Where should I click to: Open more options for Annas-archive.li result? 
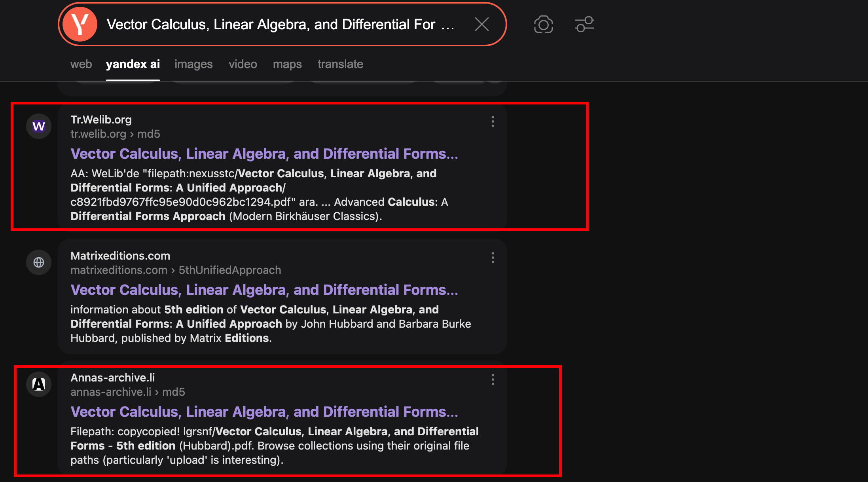pyautogui.click(x=493, y=380)
